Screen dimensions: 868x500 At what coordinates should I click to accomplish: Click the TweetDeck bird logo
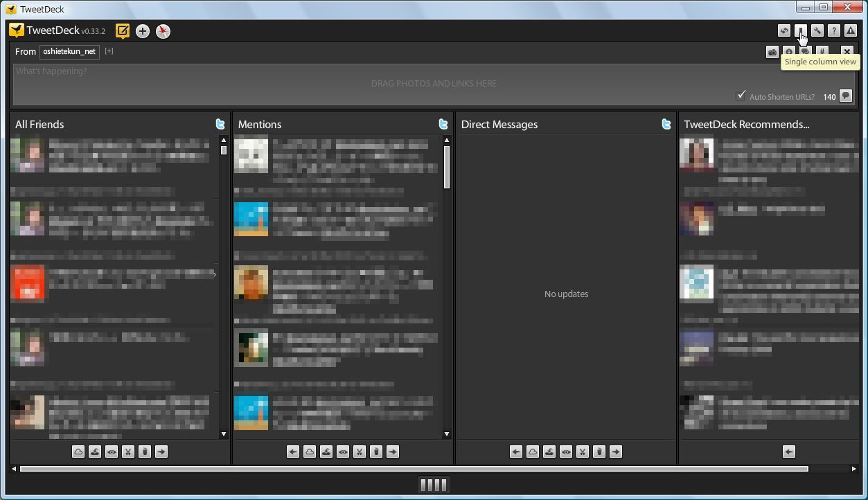(x=16, y=30)
